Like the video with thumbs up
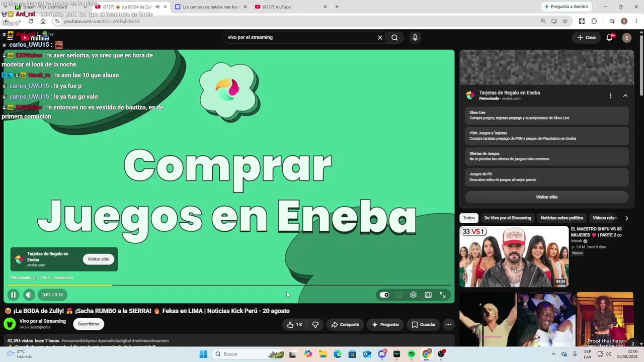Image resolution: width=644 pixels, height=362 pixels. pos(295,325)
